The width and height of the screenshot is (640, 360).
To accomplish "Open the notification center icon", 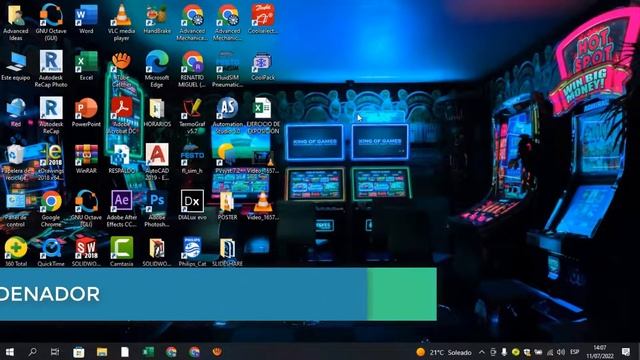I will point(626,352).
